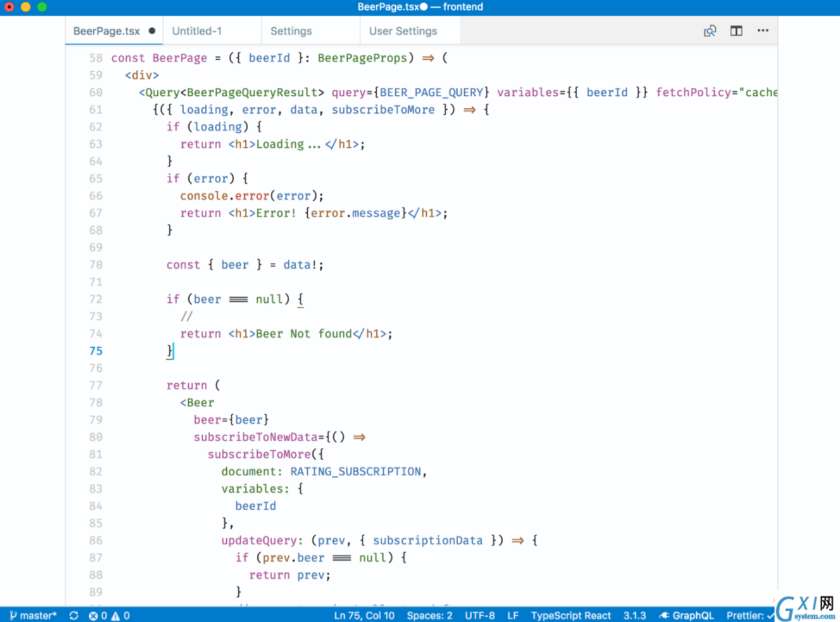Click 'data!' on line 70
The width and height of the screenshot is (840, 622).
pyautogui.click(x=301, y=265)
